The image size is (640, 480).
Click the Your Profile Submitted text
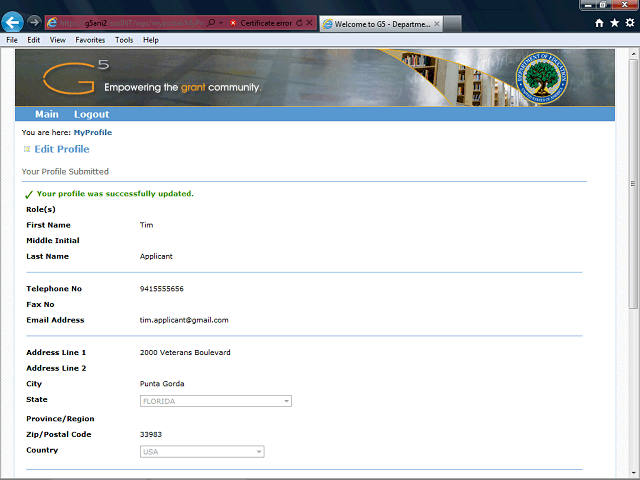(x=65, y=171)
